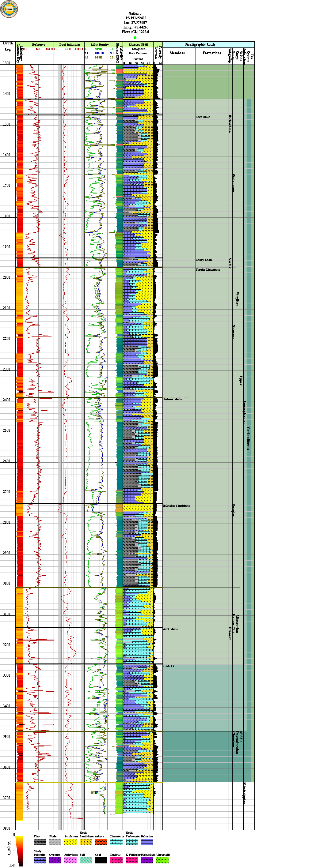331x868 pixels.
Task: Select the Salt legend pattern swatch
Action: point(86,860)
